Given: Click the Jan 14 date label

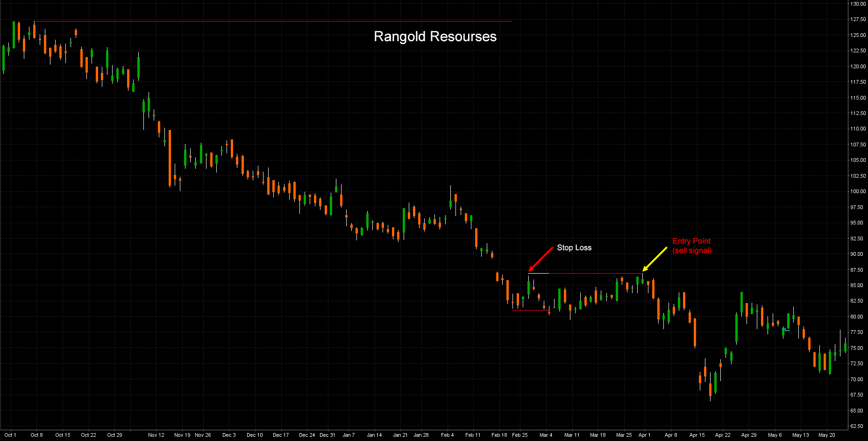Looking at the screenshot, I should (x=374, y=435).
